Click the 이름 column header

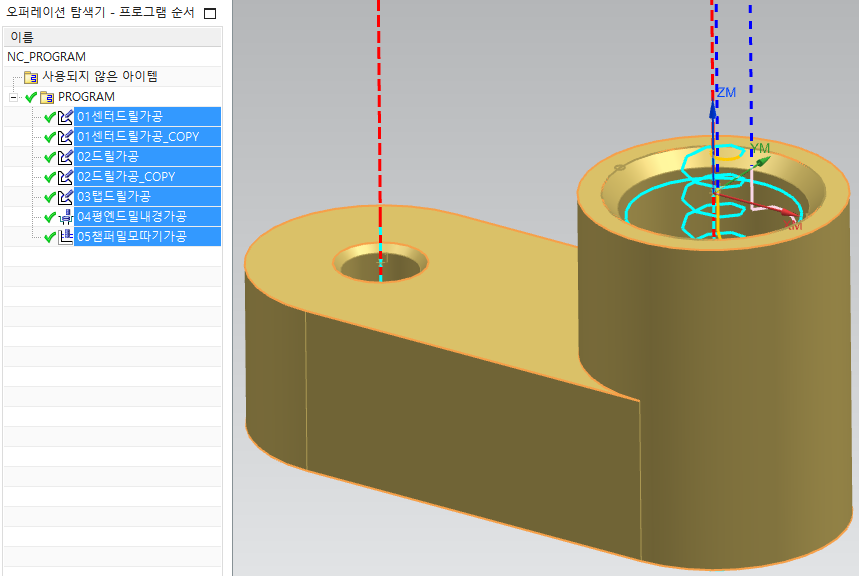[113, 37]
